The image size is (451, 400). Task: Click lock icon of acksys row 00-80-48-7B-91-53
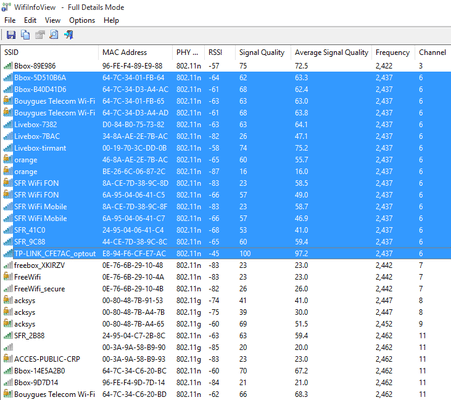[8, 300]
